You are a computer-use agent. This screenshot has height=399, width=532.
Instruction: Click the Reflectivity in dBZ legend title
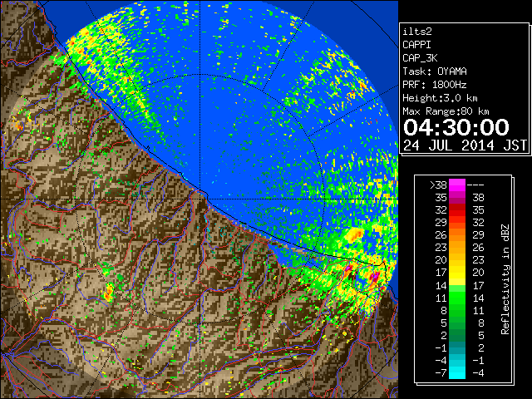pyautogui.click(x=505, y=279)
